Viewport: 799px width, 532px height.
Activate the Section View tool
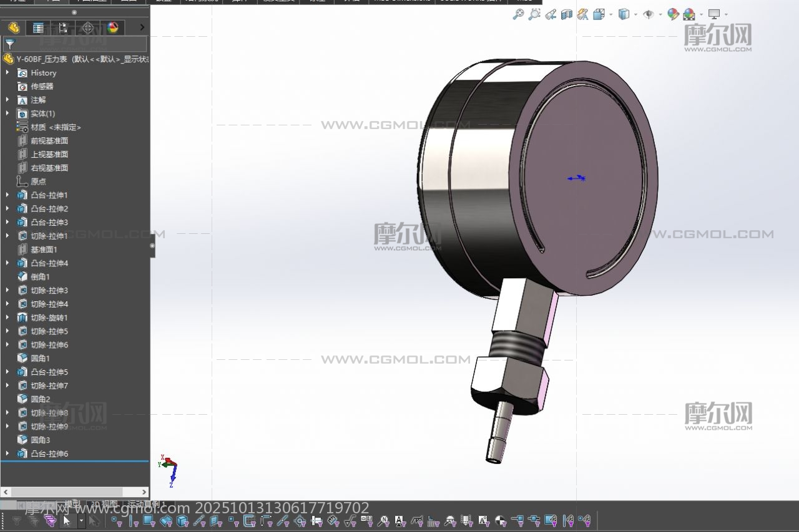pyautogui.click(x=567, y=14)
